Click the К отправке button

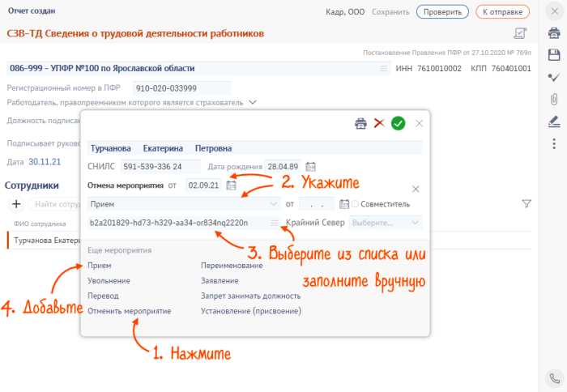coord(502,12)
